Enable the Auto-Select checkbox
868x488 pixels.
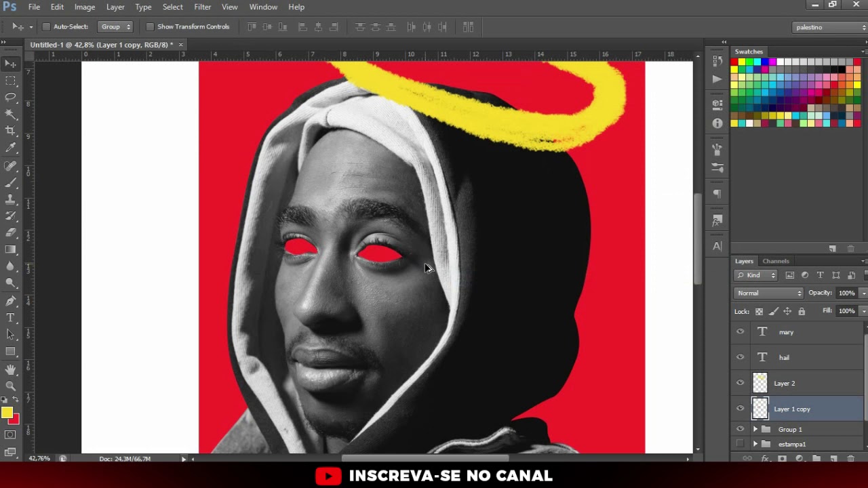point(46,27)
